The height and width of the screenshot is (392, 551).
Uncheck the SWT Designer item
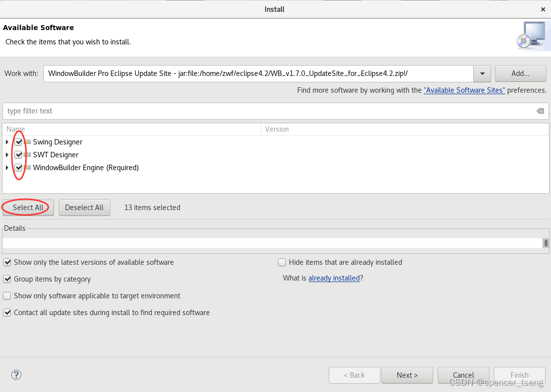click(x=18, y=154)
